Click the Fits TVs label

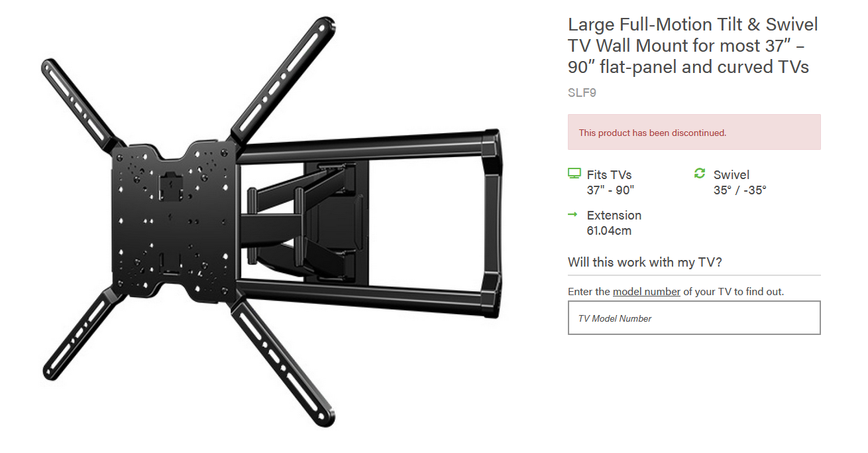[609, 175]
